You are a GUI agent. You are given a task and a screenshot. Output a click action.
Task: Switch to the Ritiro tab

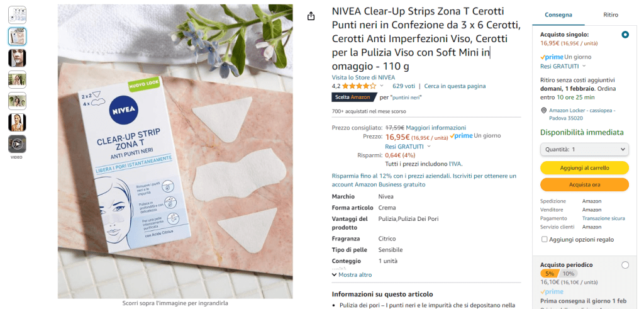point(611,15)
